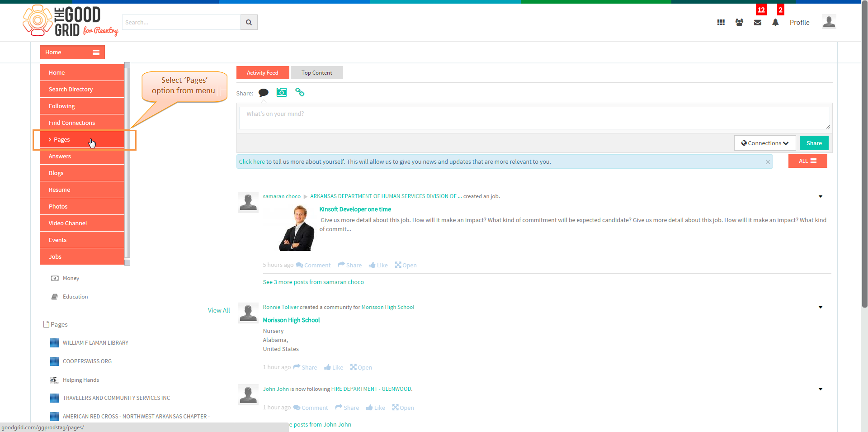Click the green Share button
Viewport: 868px width, 432px height.
click(814, 143)
